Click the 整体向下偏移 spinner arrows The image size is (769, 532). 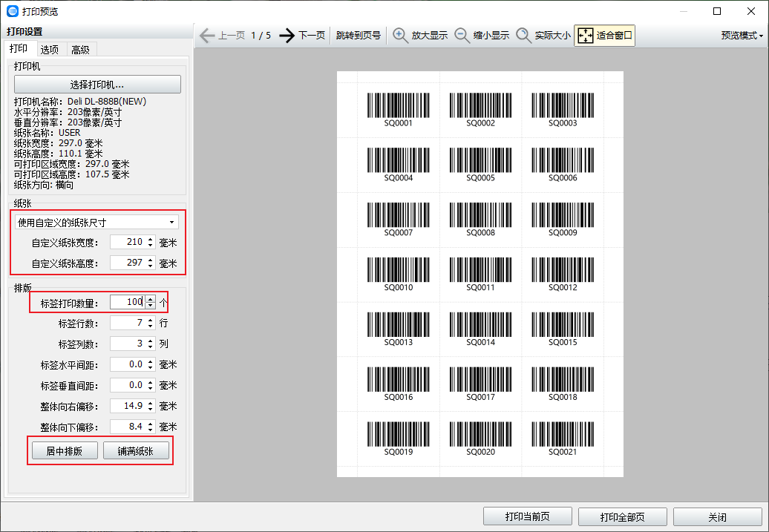pos(151,427)
